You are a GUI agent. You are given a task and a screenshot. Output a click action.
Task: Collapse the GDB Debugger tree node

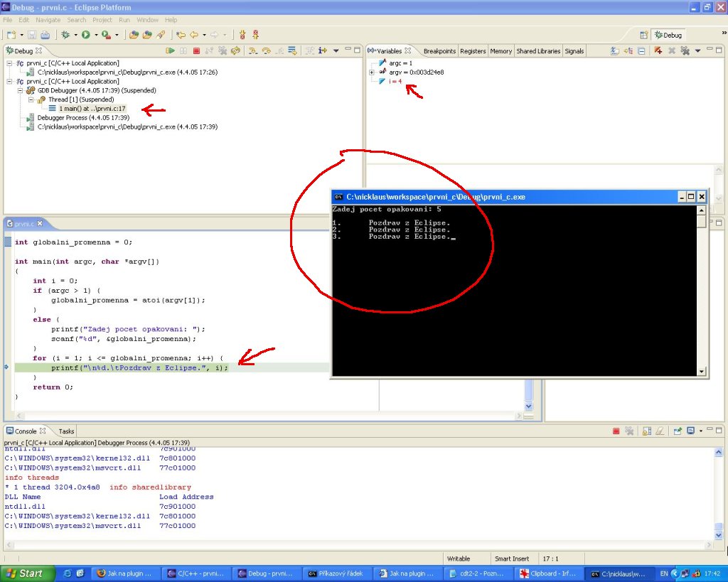click(x=21, y=91)
